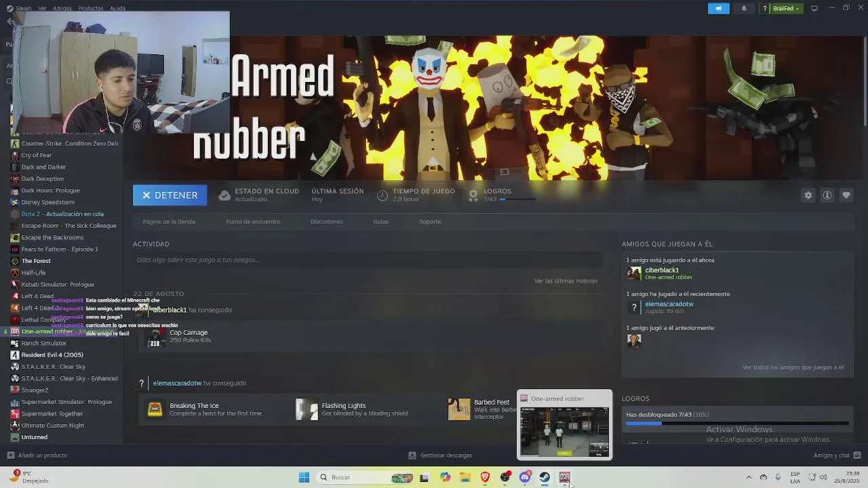
Task: Select Supermarket Together in library
Action: pyautogui.click(x=52, y=413)
